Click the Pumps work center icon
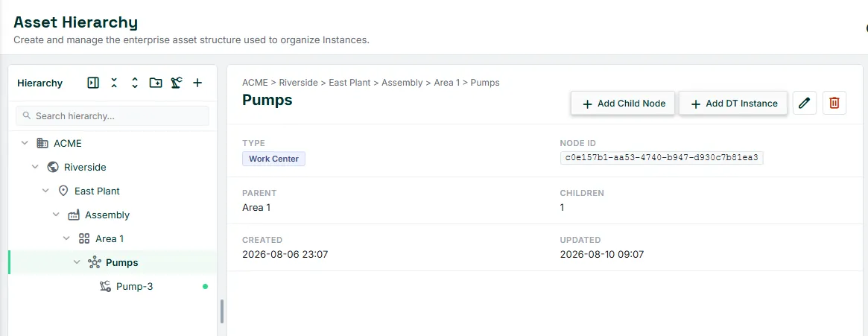Screen dimensions: 868x336 pos(95,262)
